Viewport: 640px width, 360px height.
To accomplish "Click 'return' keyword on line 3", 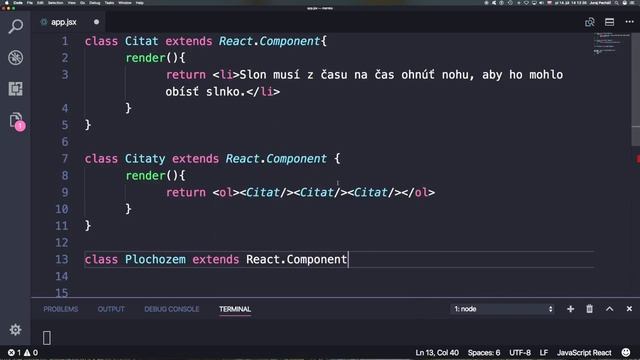I will (x=186, y=75).
